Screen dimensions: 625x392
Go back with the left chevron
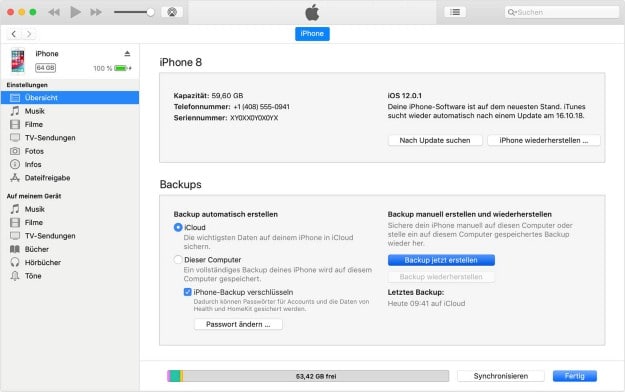pos(14,34)
